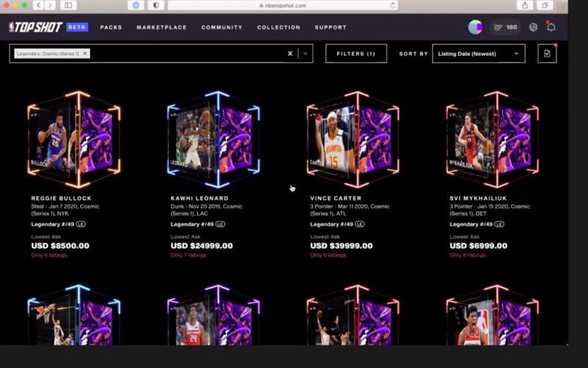
Task: Open the SUPPORT menu item
Action: click(330, 27)
